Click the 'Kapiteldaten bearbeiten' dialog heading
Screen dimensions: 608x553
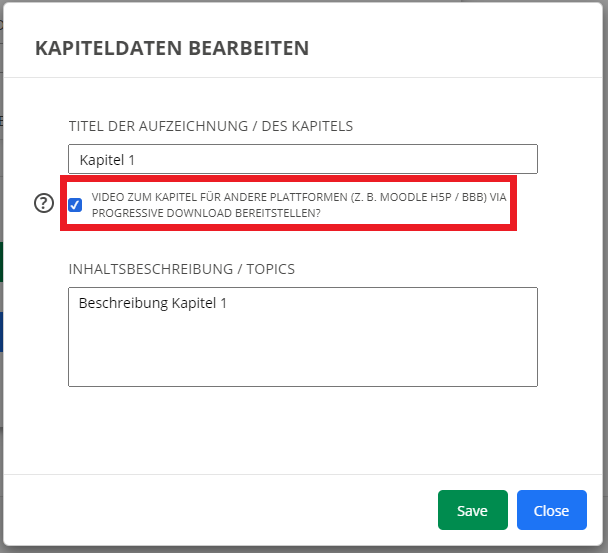point(172,48)
